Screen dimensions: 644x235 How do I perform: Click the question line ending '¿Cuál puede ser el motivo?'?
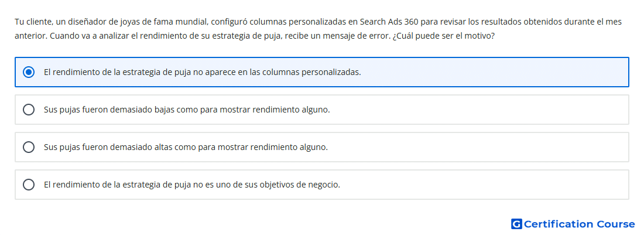click(x=255, y=36)
